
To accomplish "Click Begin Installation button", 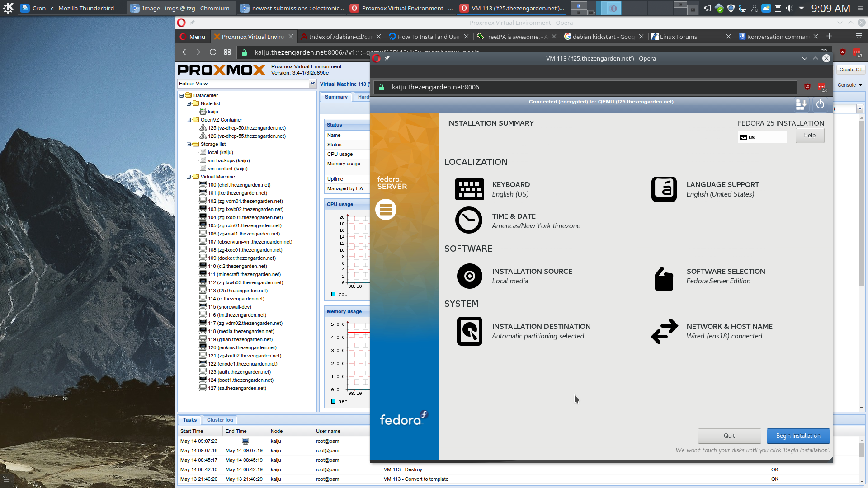I will coord(798,436).
